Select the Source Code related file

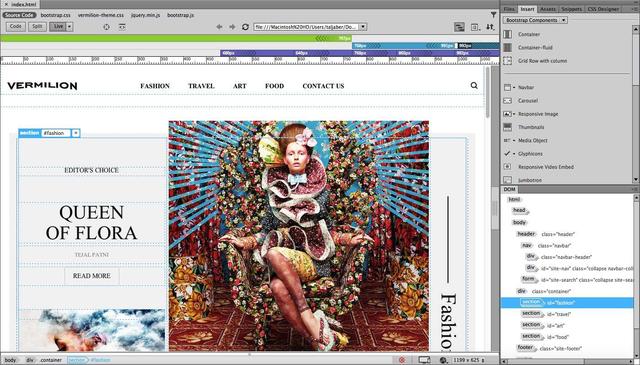19,15
